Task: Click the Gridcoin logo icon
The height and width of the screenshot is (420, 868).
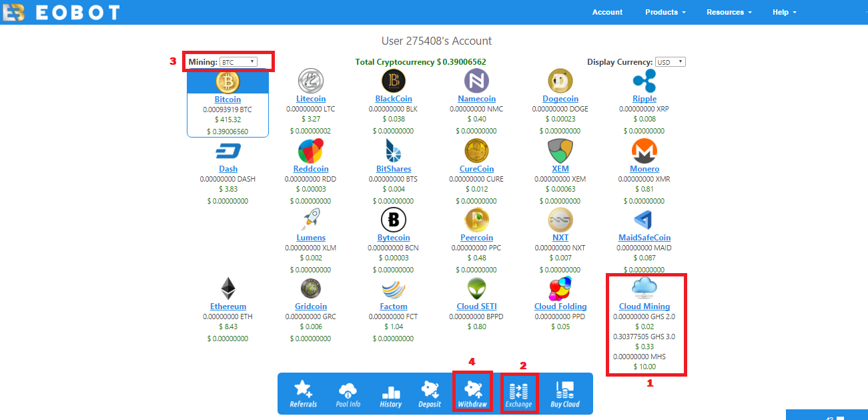Action: 310,288
